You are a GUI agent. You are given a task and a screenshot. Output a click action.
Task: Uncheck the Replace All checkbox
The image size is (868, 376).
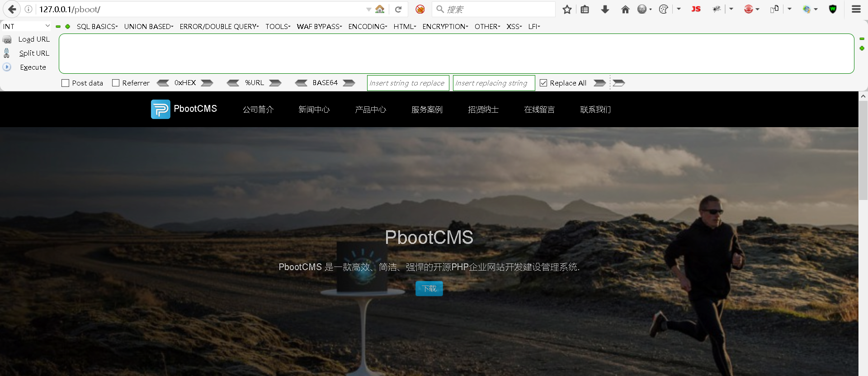click(543, 83)
